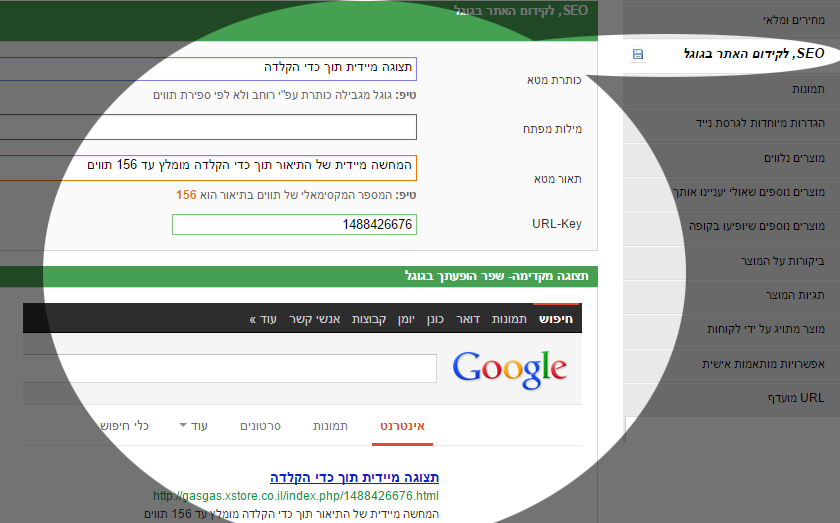Select תמונות in the black Google bar
Viewport: 840px width, 523px height.
(x=509, y=319)
